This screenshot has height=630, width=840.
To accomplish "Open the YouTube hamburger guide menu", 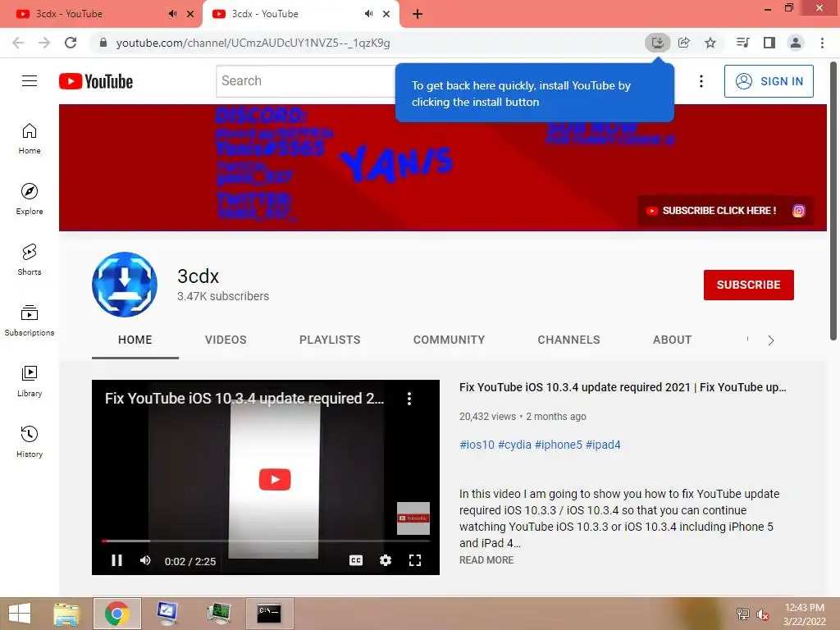I will [30, 81].
